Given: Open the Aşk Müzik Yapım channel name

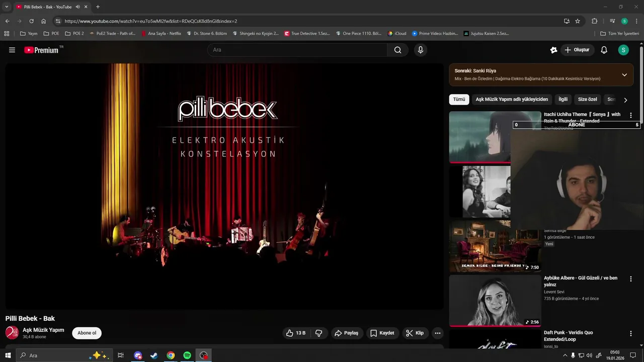Looking at the screenshot, I should coord(43,330).
